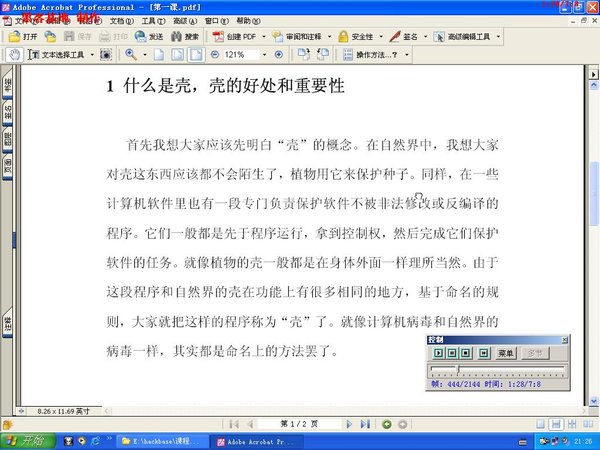This screenshot has width=600, height=450.
Task: Jump to last page button
Action: click(x=365, y=424)
